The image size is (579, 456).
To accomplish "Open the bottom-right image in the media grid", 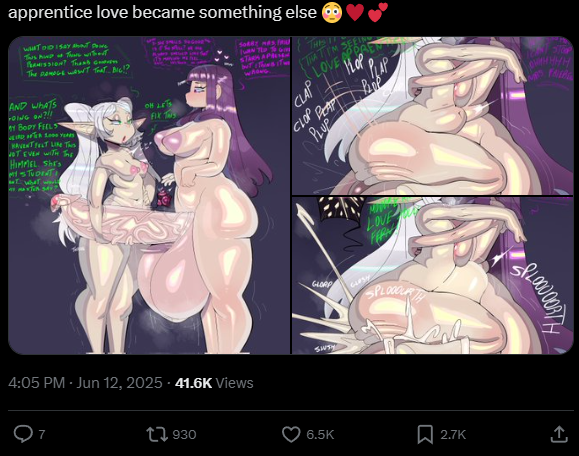I will 433,275.
